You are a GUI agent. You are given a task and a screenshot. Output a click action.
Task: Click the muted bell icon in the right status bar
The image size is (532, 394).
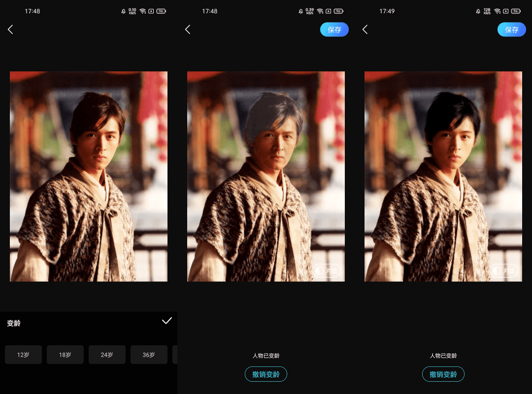[x=478, y=11]
